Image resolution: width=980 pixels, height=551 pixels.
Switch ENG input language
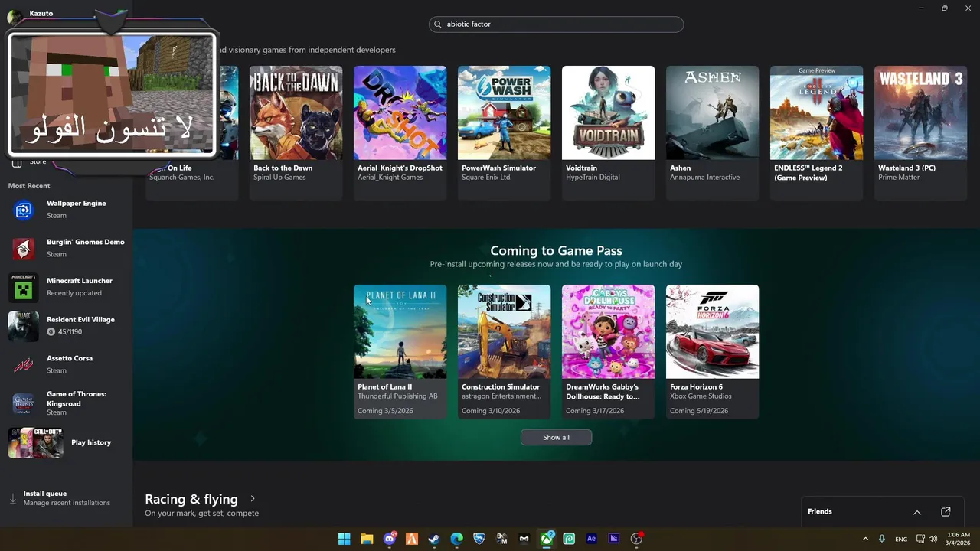click(901, 540)
